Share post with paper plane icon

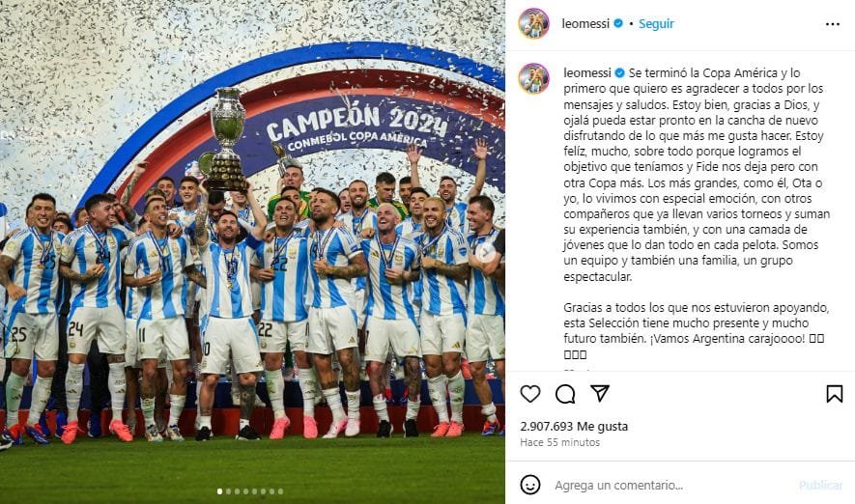599,393
